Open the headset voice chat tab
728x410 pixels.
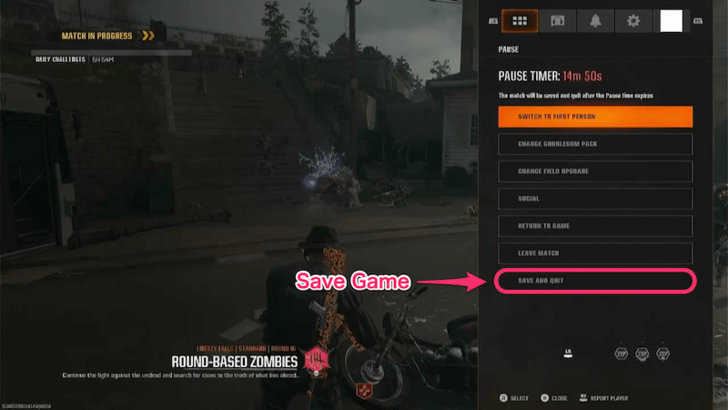557,21
